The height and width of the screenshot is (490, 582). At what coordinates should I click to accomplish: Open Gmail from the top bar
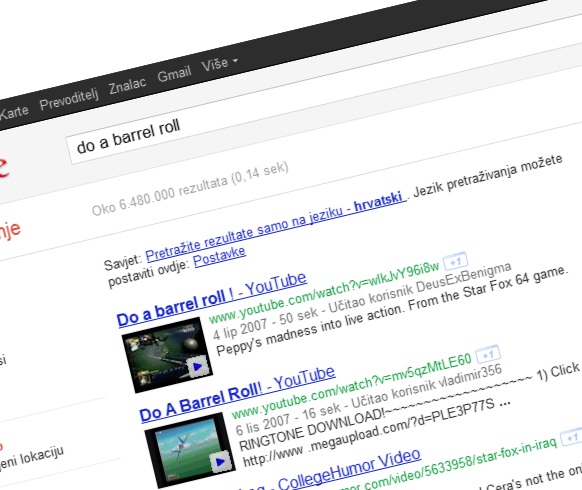[174, 73]
